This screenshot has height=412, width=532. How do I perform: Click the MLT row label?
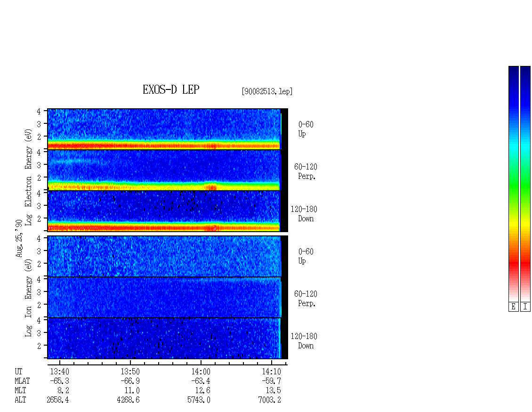coord(20,391)
